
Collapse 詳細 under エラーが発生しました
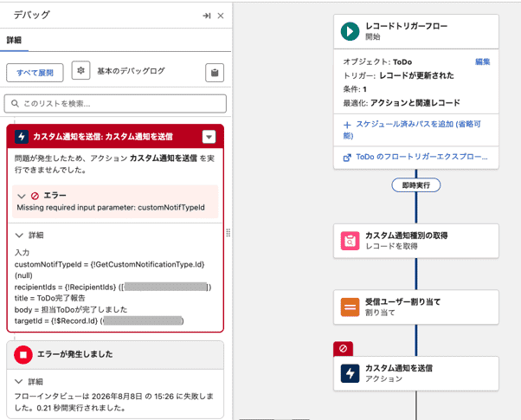click(19, 381)
